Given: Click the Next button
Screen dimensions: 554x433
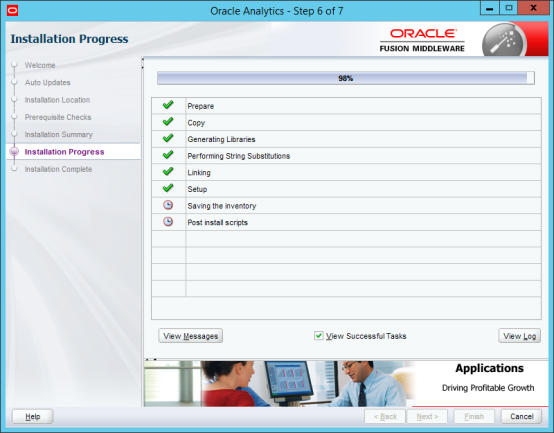Looking at the screenshot, I should 427,416.
